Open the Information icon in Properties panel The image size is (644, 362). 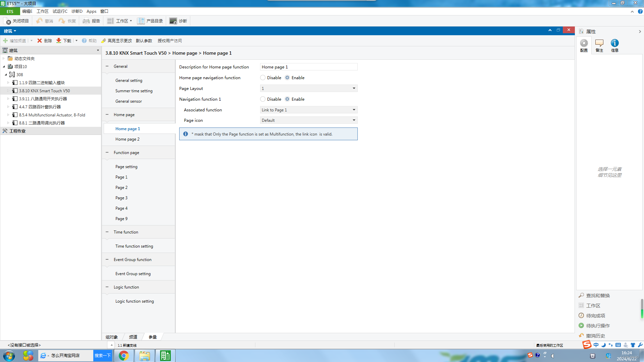[614, 43]
